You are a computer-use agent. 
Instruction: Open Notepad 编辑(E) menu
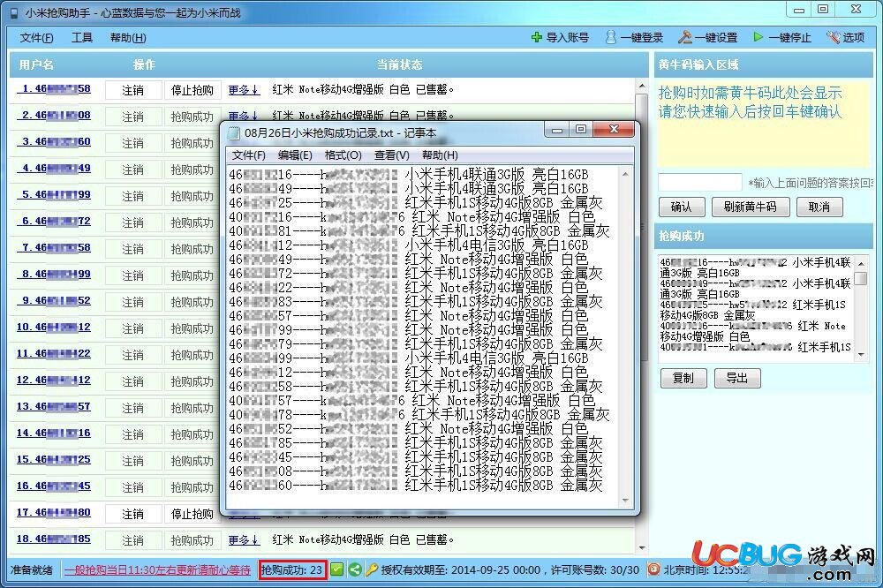click(x=295, y=155)
